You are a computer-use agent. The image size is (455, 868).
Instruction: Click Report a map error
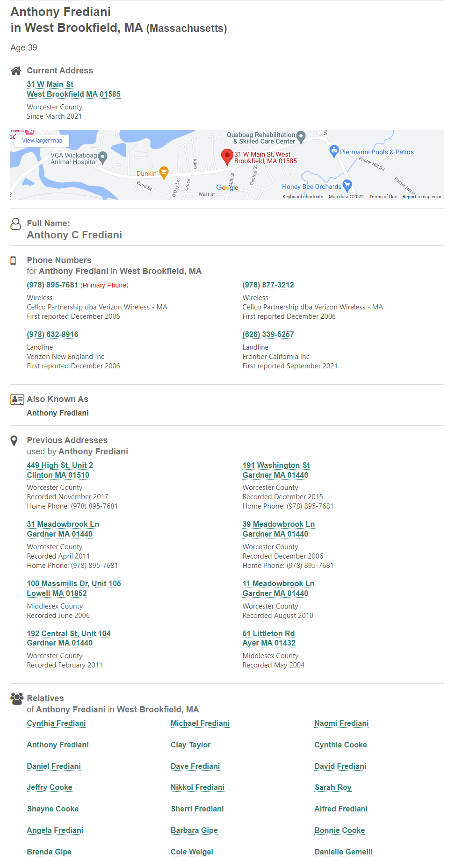(422, 197)
